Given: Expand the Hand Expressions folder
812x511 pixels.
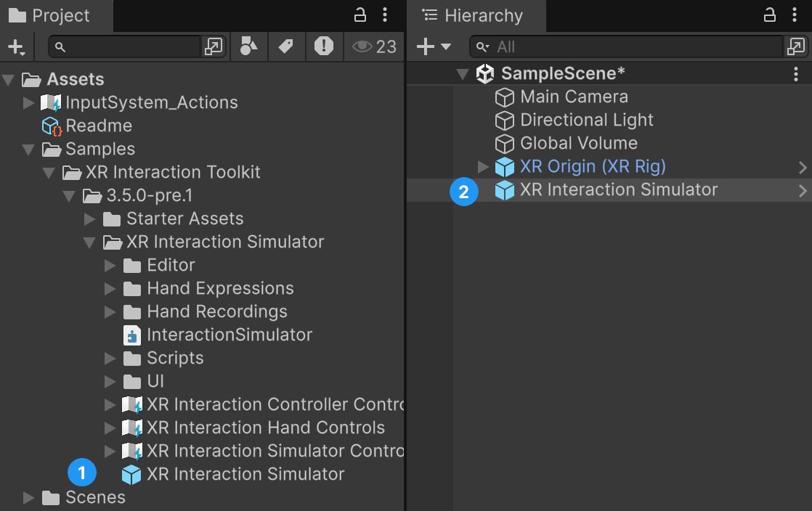Looking at the screenshot, I should (110, 289).
